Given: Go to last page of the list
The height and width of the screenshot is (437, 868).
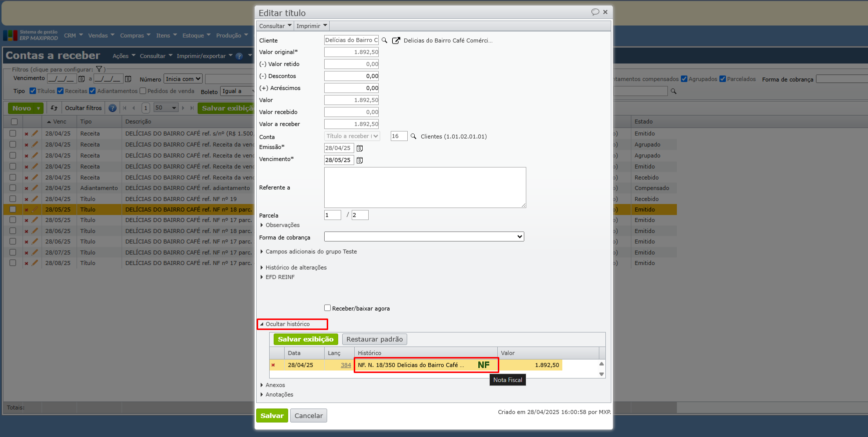Looking at the screenshot, I should click(192, 108).
